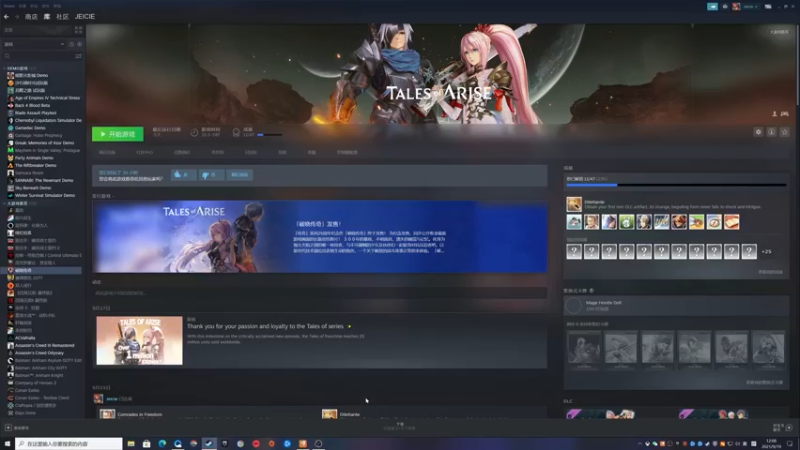Screen dimensions: 800x450
Task: Open the Tales of Arise release news banner
Action: [x=320, y=237]
